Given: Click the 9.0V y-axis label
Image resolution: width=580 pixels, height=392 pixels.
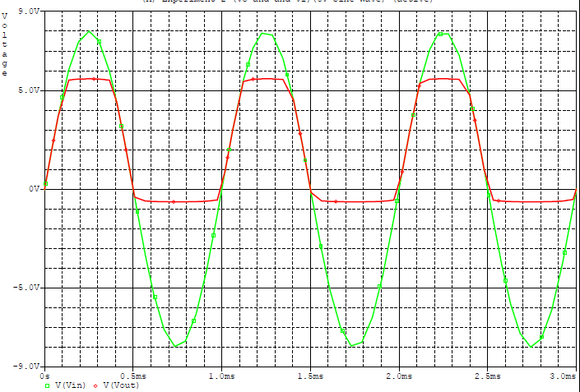Looking at the screenshot, I should (x=29, y=12).
